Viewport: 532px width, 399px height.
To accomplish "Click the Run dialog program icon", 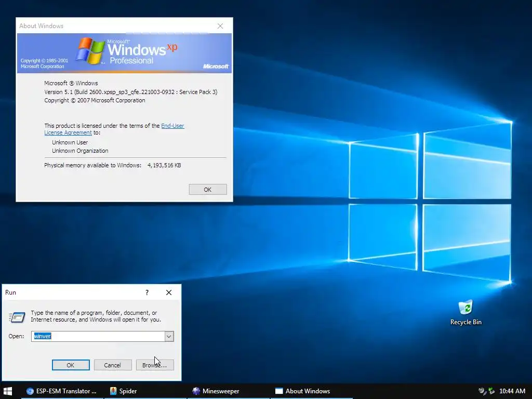I will click(x=17, y=317).
